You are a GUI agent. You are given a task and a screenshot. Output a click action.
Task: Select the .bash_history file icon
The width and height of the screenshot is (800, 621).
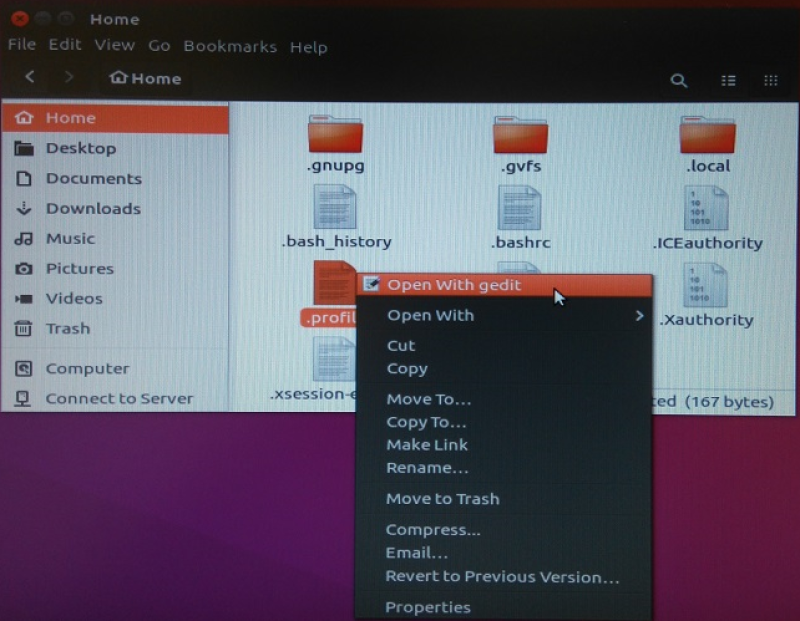(335, 207)
